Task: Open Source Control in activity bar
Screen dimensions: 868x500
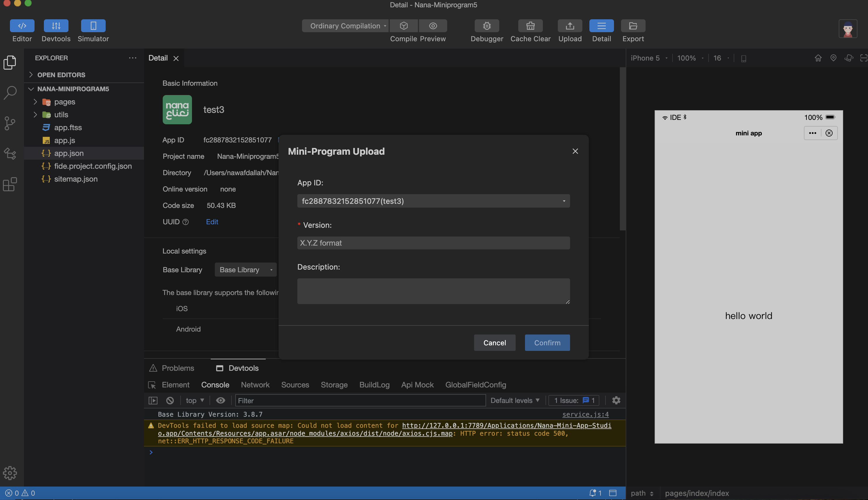Action: coord(10,123)
